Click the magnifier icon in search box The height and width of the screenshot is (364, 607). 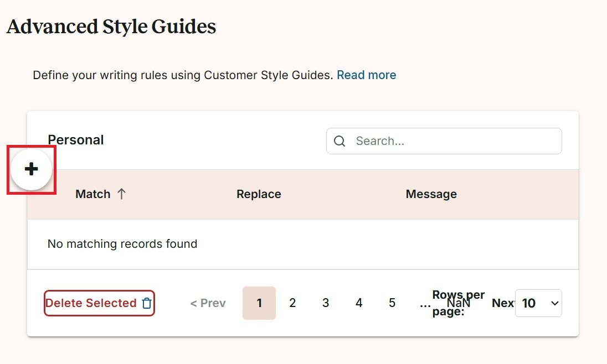[x=339, y=141]
